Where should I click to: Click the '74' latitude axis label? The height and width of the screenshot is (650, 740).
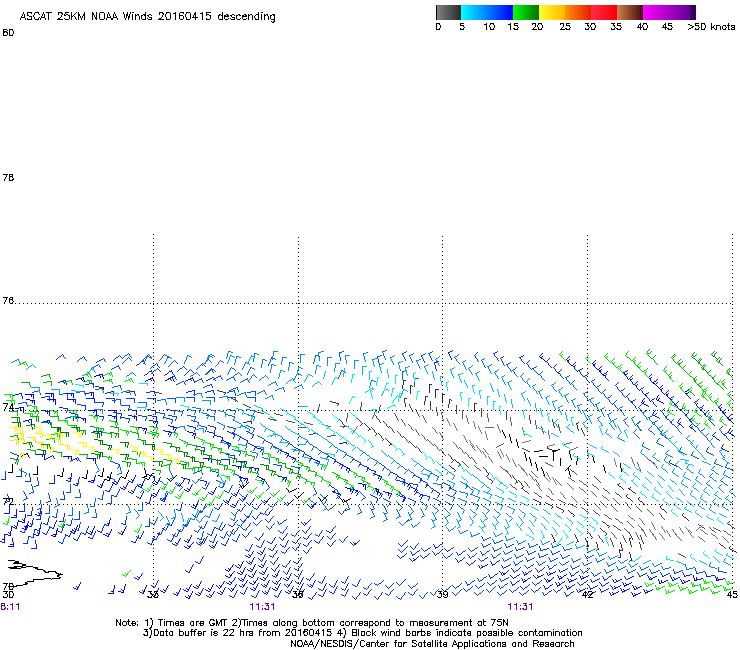[x=8, y=407]
